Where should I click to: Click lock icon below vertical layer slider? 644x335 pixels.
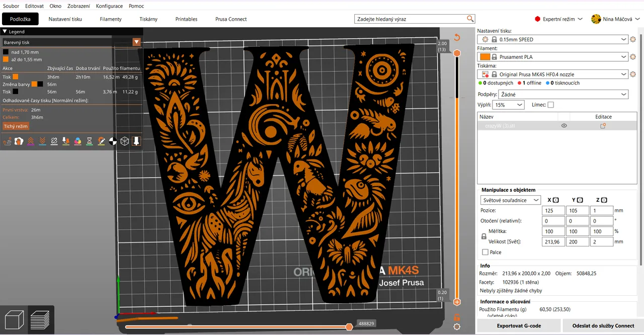point(457,317)
